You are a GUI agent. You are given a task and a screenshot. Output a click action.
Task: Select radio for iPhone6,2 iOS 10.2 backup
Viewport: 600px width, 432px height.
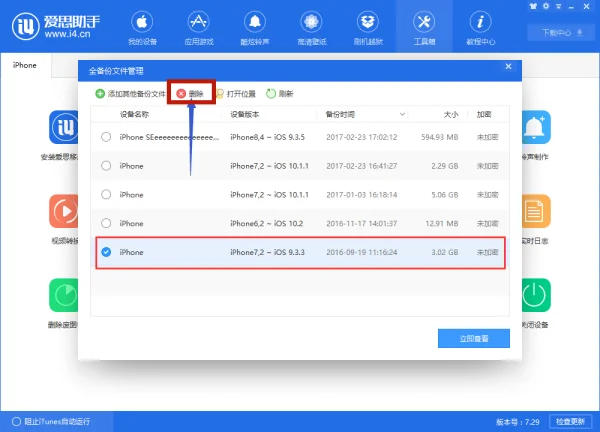(106, 223)
